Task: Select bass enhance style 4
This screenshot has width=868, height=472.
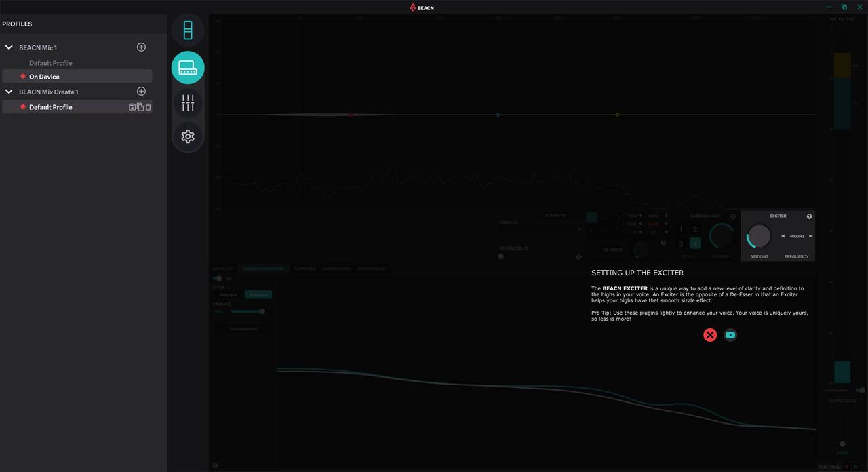Action: pos(695,243)
